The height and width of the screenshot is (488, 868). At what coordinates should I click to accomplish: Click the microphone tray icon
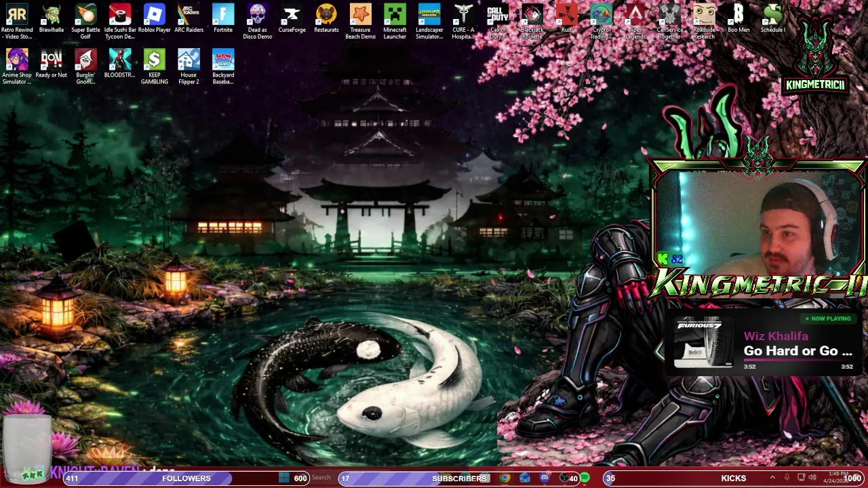coord(787,478)
